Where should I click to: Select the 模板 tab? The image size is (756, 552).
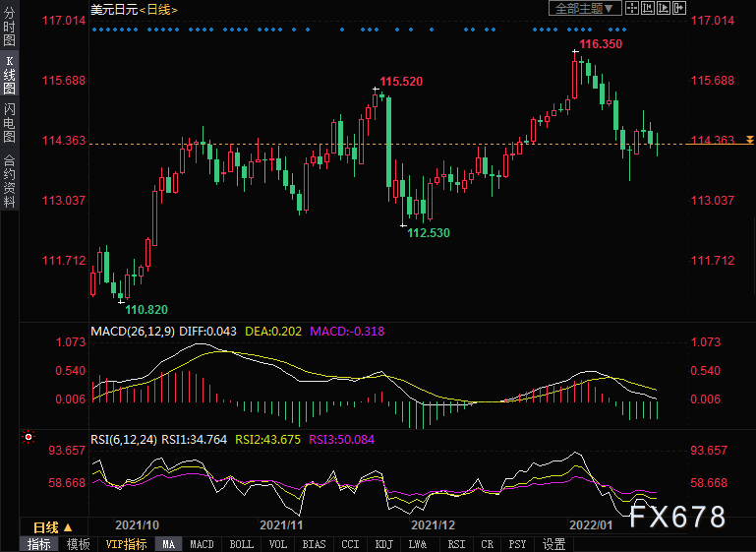(77, 544)
